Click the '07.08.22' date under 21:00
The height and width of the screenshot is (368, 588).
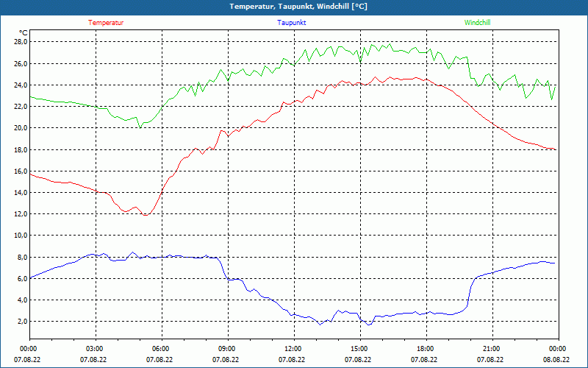[490, 359]
